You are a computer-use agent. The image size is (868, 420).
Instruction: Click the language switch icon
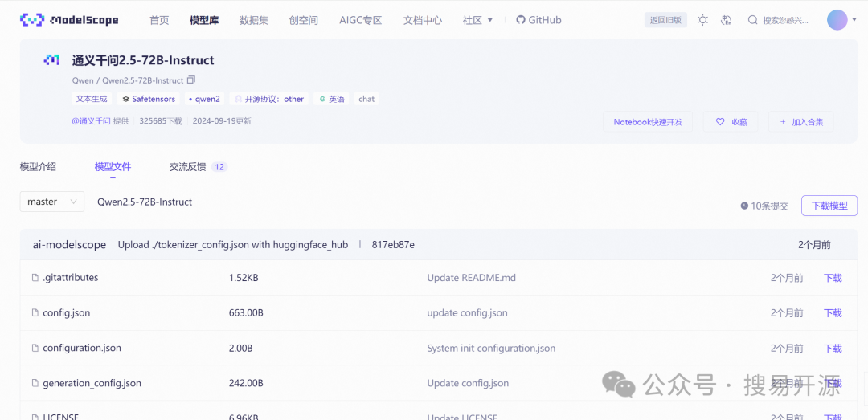click(727, 20)
